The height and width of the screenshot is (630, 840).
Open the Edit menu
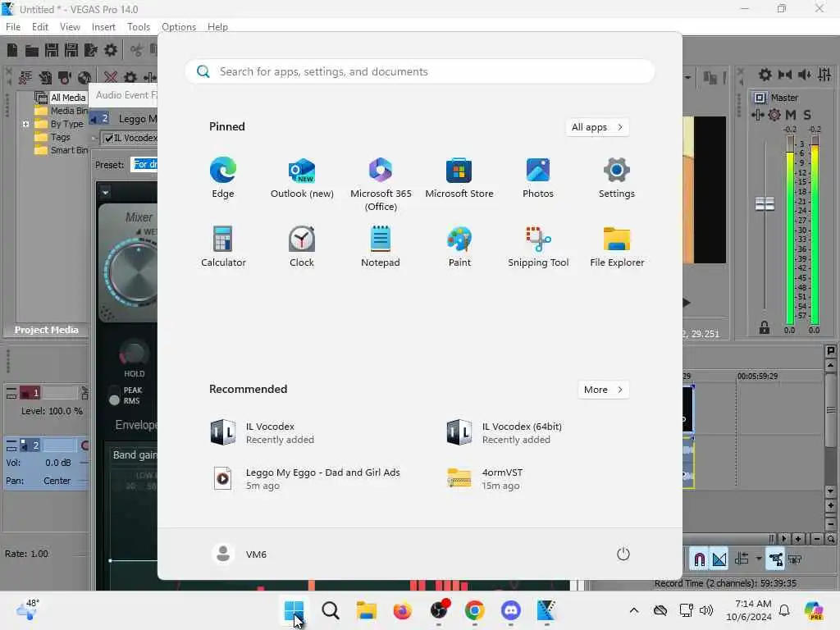coord(39,27)
